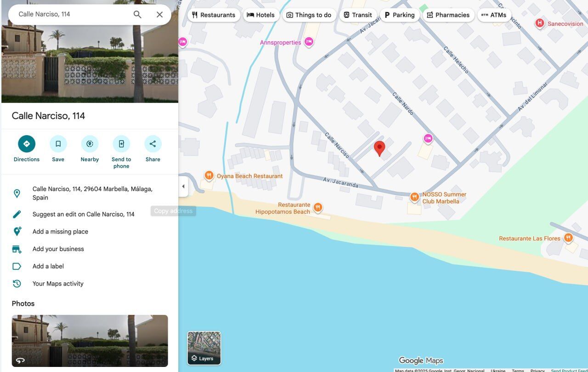Open the Sanecovision hospital marker
This screenshot has width=588, height=372.
[x=540, y=23]
